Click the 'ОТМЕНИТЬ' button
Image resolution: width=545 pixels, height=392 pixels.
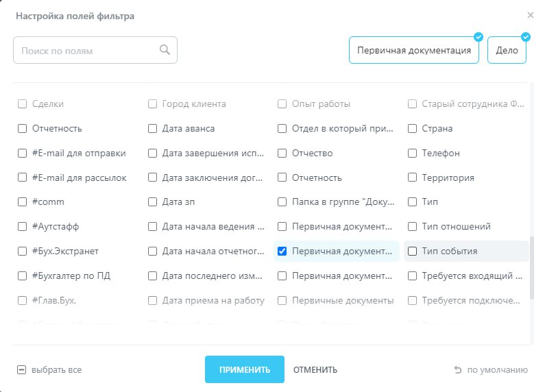(x=315, y=370)
